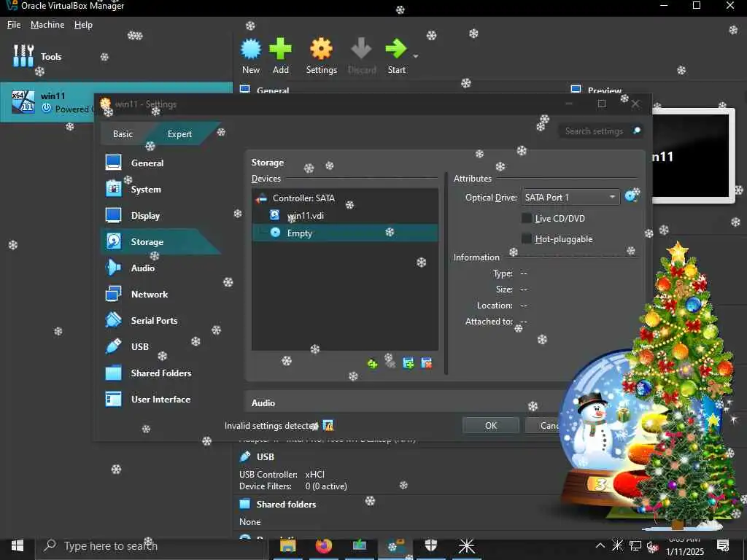The width and height of the screenshot is (747, 560).
Task: Open File Explorer from the taskbar
Action: click(287, 545)
